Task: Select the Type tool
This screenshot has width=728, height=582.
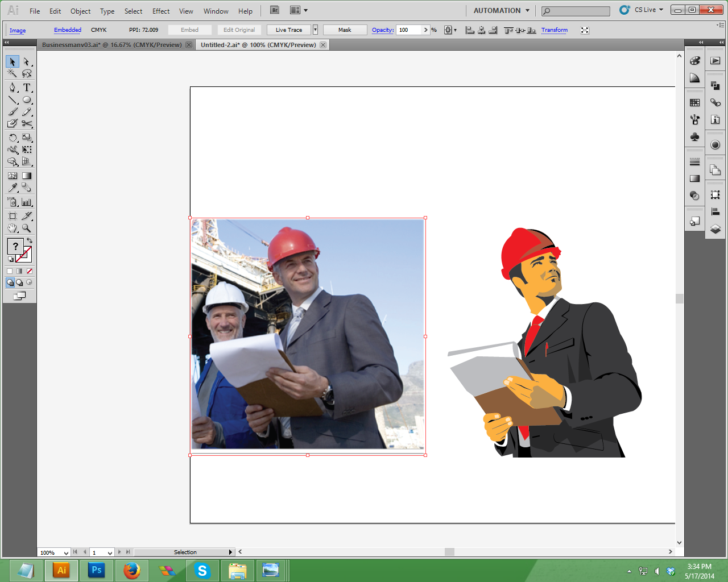Action: (x=27, y=88)
